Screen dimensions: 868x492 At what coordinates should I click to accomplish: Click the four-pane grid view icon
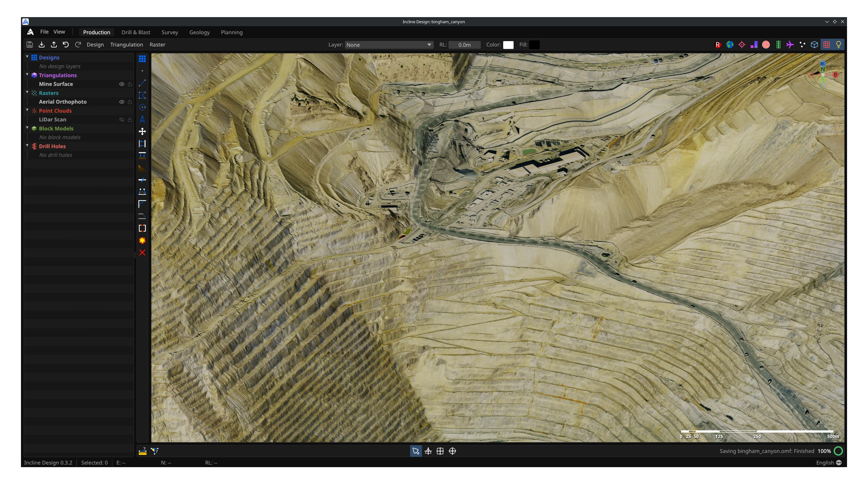click(440, 451)
